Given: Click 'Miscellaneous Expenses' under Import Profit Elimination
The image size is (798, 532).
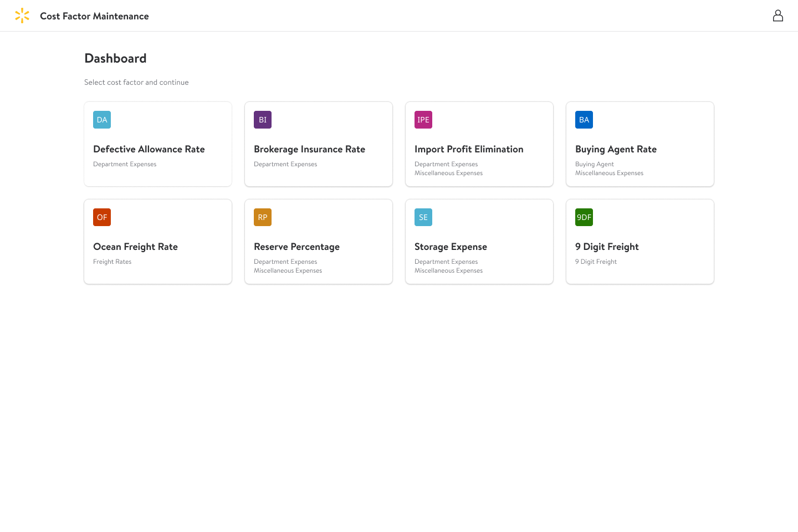Looking at the screenshot, I should pos(448,173).
